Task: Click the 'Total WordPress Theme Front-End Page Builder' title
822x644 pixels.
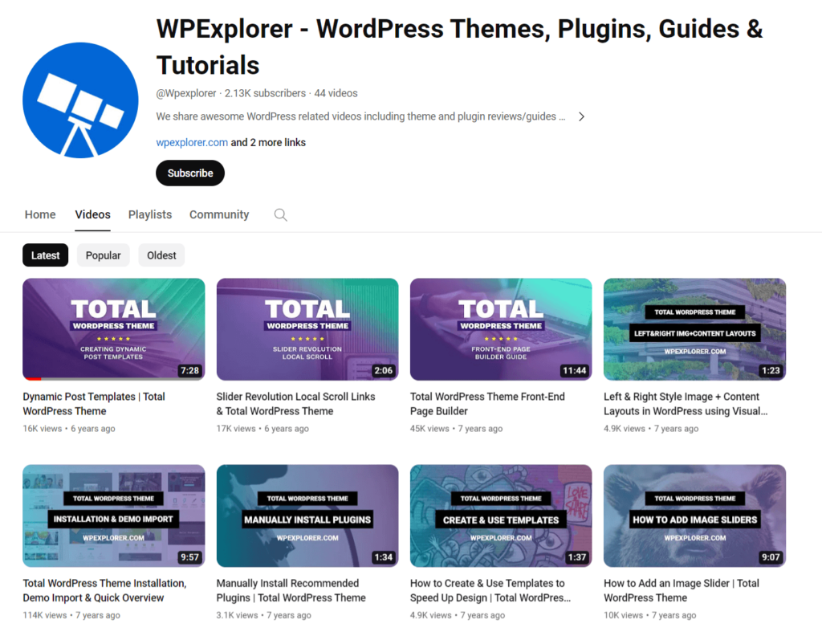Action: pos(487,404)
